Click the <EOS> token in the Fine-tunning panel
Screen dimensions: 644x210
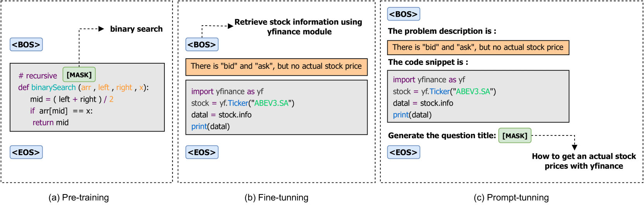click(x=202, y=152)
